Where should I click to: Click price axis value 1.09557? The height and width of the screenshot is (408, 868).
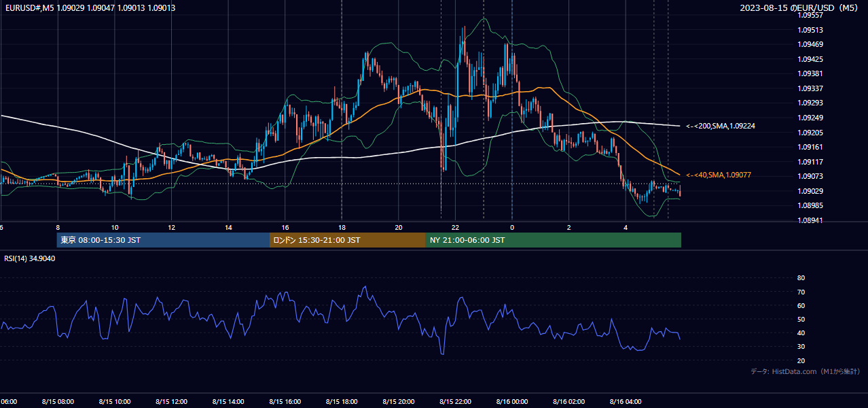click(x=810, y=15)
